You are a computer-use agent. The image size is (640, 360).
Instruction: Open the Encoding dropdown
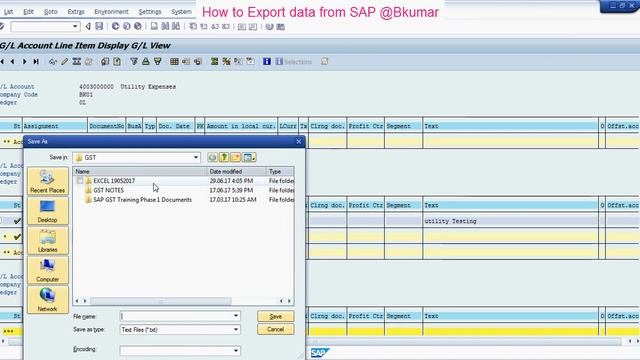tap(236, 350)
